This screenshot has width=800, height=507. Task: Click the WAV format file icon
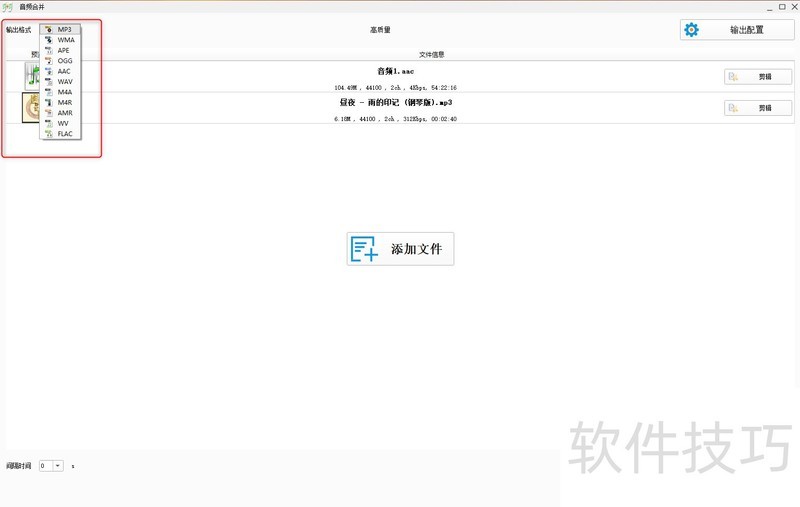point(48,82)
